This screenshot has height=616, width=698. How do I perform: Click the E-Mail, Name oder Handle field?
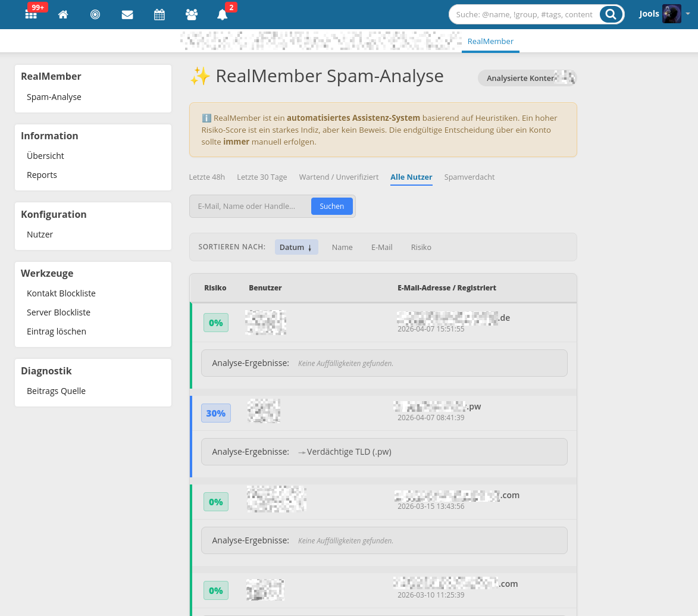pos(250,207)
